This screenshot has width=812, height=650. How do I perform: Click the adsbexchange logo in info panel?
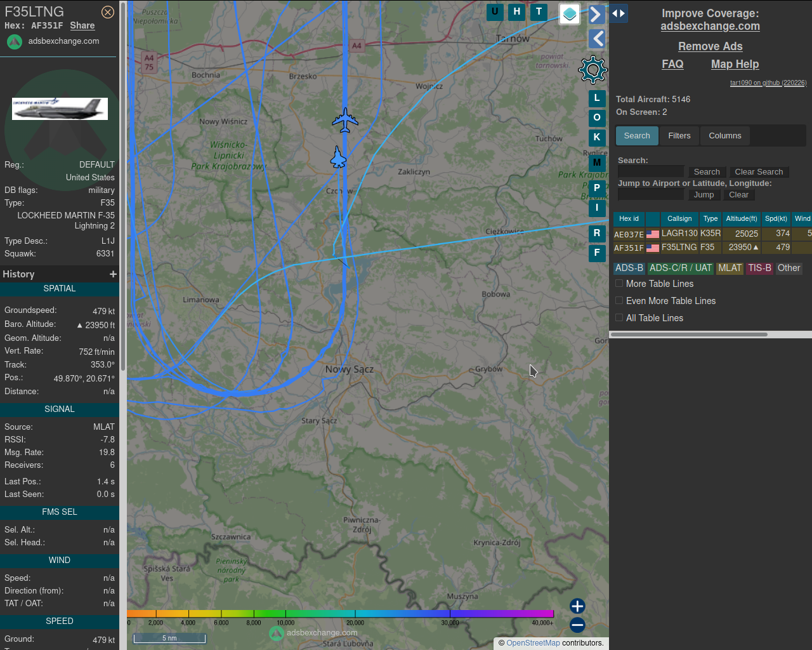15,42
